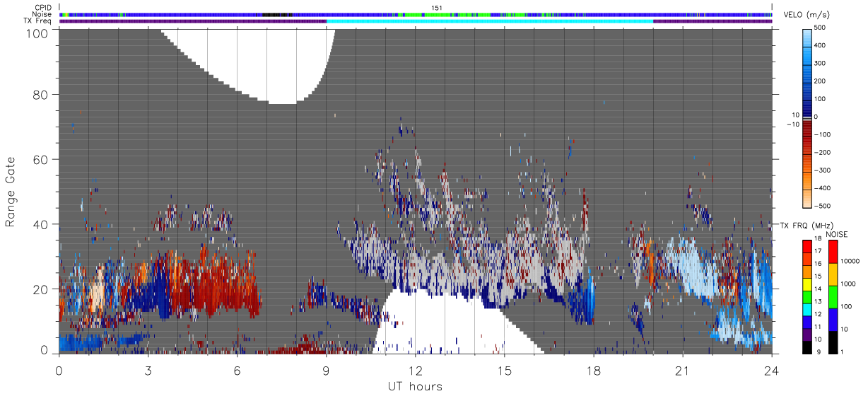Pick the green swatch in the NOISE legend

pos(832,296)
